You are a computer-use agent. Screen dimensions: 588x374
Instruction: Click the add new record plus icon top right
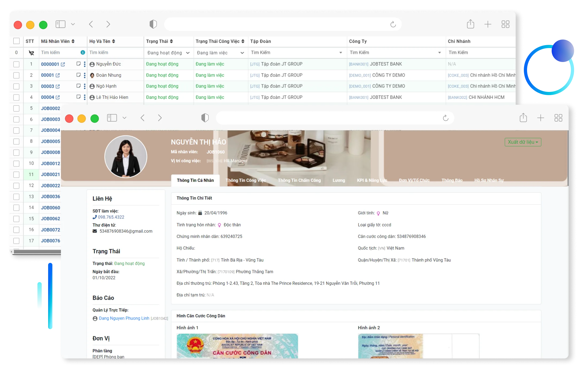coord(488,24)
